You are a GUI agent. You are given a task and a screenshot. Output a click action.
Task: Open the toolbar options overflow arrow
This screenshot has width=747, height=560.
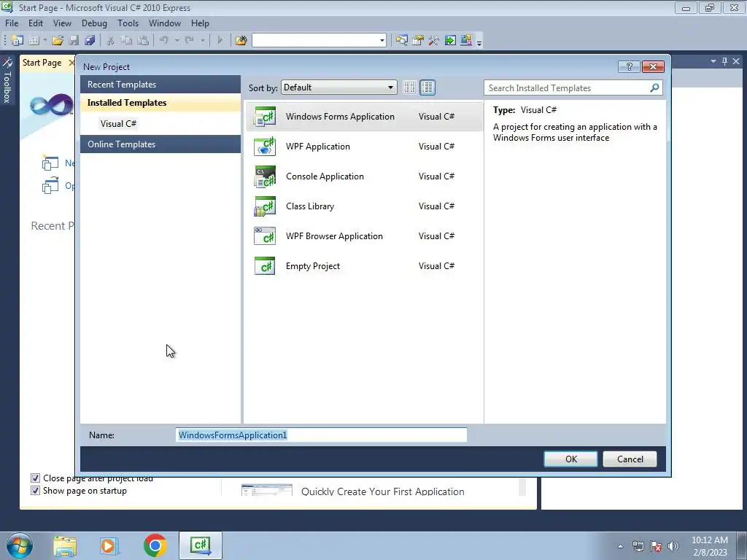click(479, 42)
